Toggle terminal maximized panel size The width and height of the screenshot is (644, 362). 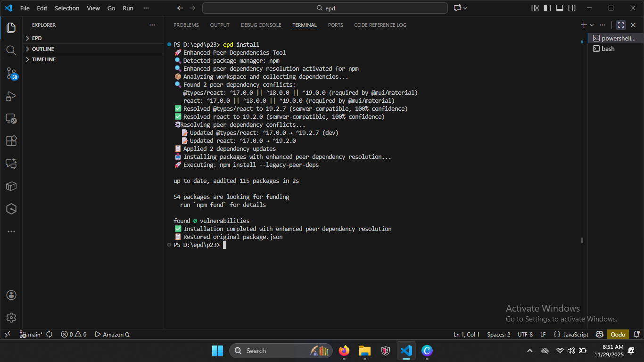(x=620, y=25)
